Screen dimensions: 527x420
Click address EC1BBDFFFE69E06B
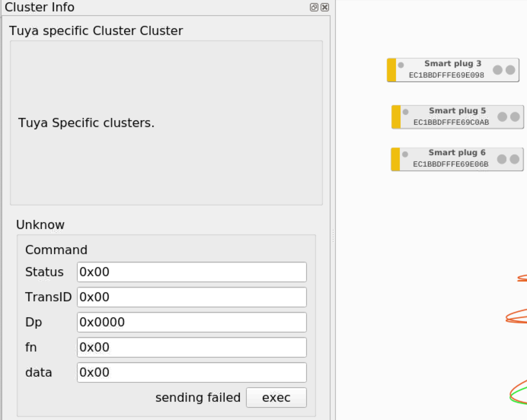[450, 164]
